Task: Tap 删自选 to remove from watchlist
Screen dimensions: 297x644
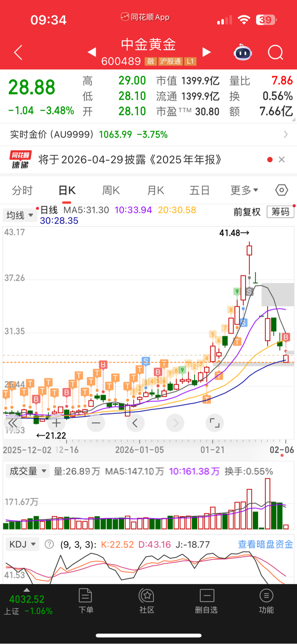Action: 207,601
